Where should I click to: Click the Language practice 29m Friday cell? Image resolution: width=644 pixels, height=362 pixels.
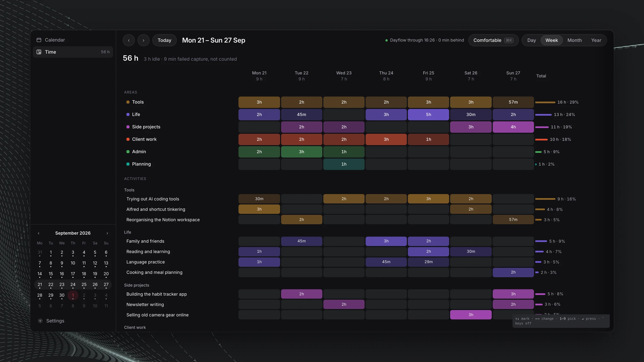(429, 262)
